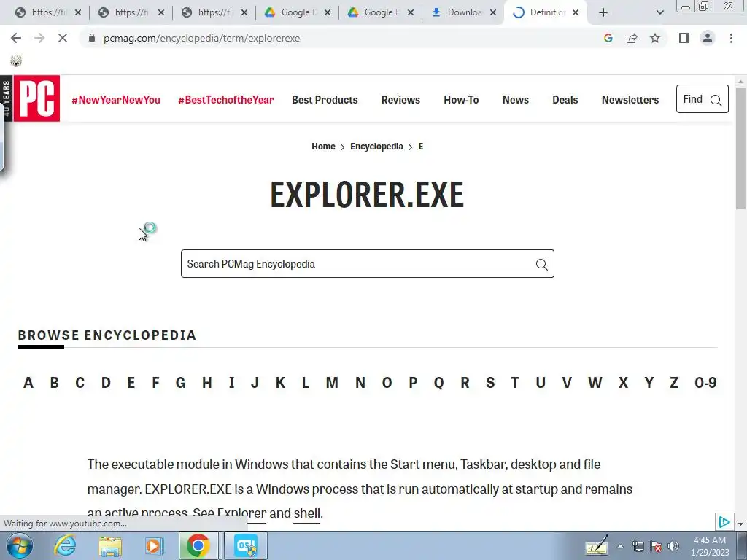Open #NewYearNewYou link
The image size is (747, 560).
coord(116,99)
